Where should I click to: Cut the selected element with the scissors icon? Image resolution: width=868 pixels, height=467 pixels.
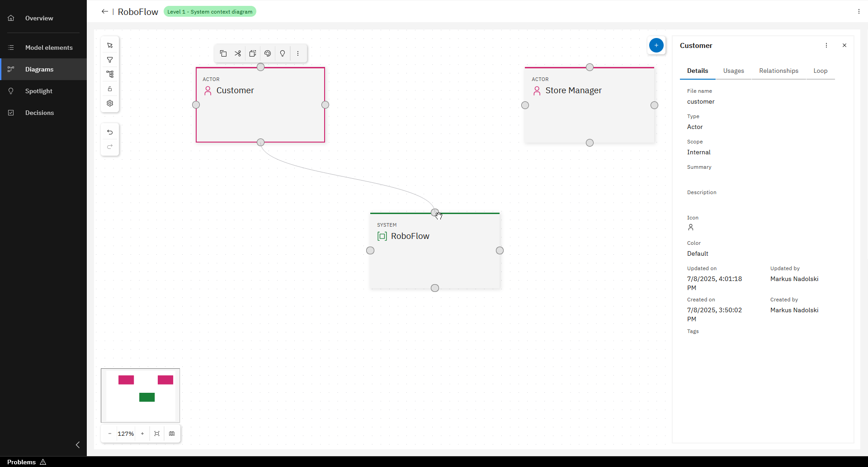click(238, 53)
